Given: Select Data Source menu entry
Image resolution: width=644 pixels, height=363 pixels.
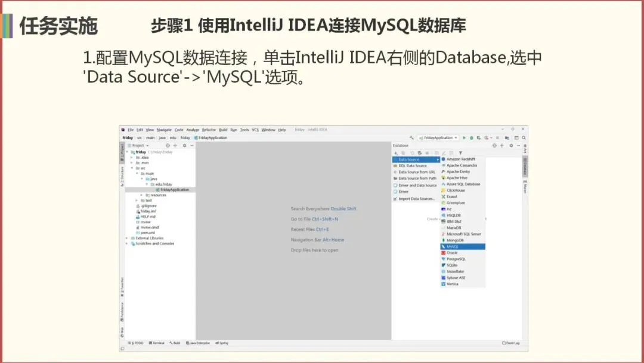Looking at the screenshot, I should point(416,159).
